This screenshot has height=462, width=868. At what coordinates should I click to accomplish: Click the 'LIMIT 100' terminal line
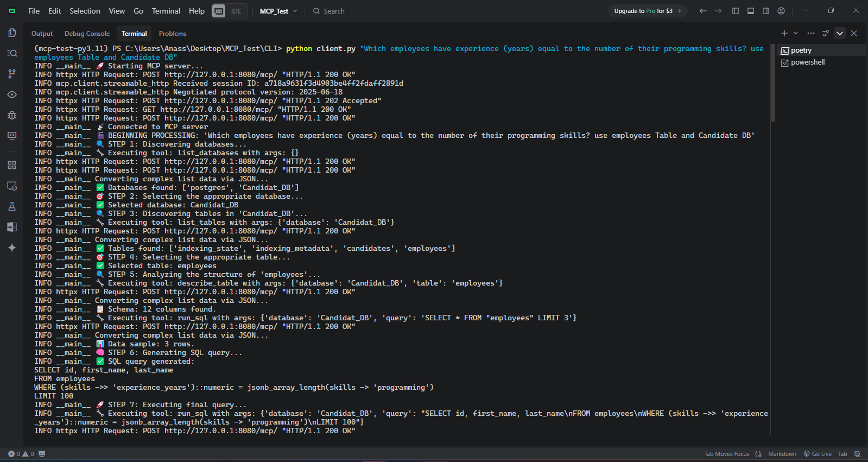pos(54,396)
